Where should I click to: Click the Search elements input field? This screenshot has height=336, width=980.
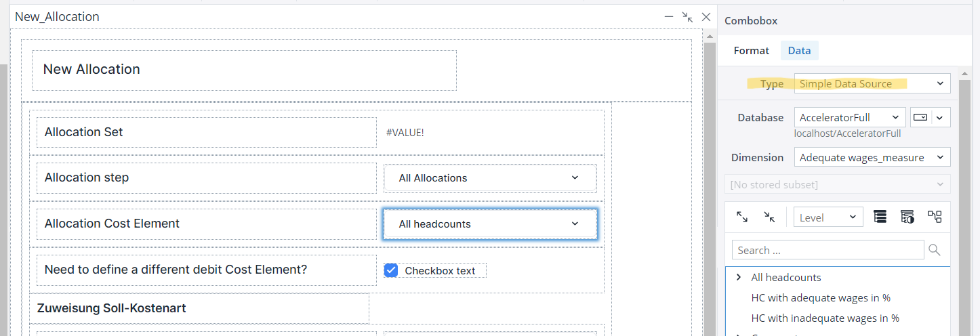tap(827, 250)
